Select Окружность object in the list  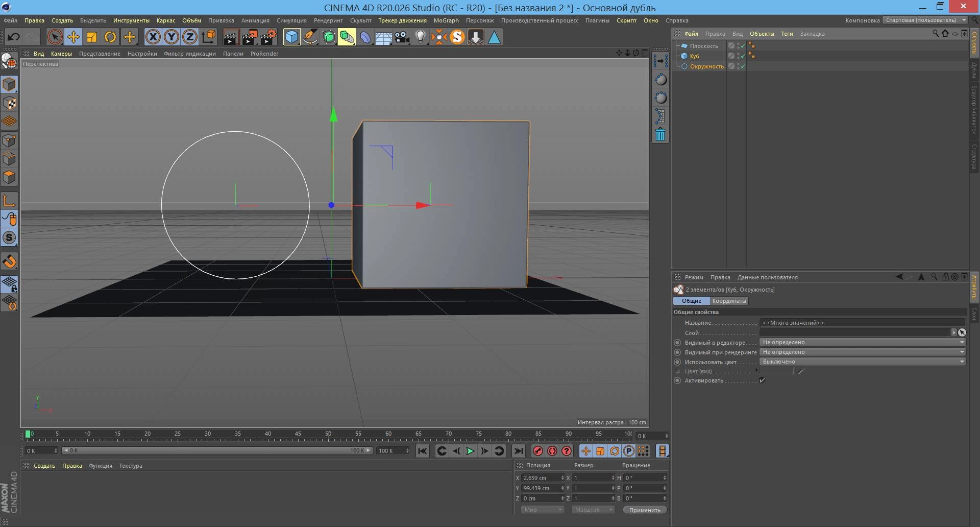pos(707,66)
